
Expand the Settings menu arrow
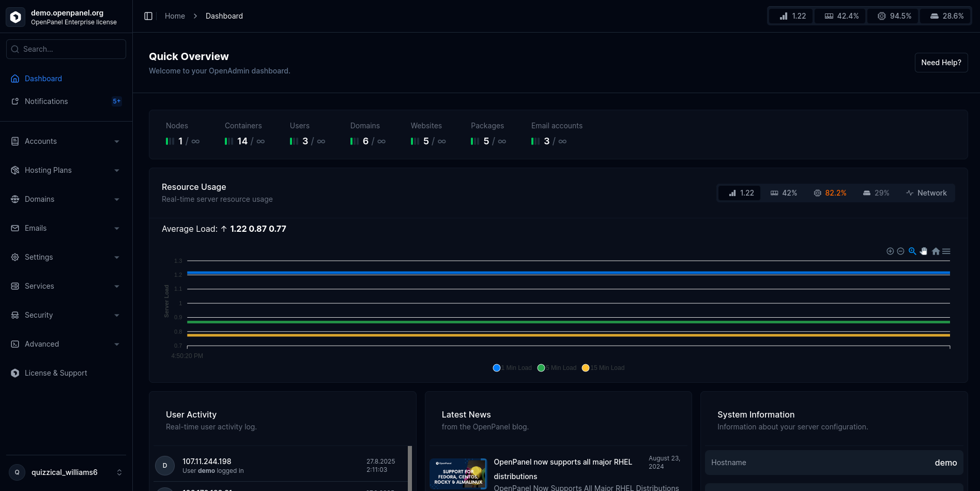pos(117,258)
